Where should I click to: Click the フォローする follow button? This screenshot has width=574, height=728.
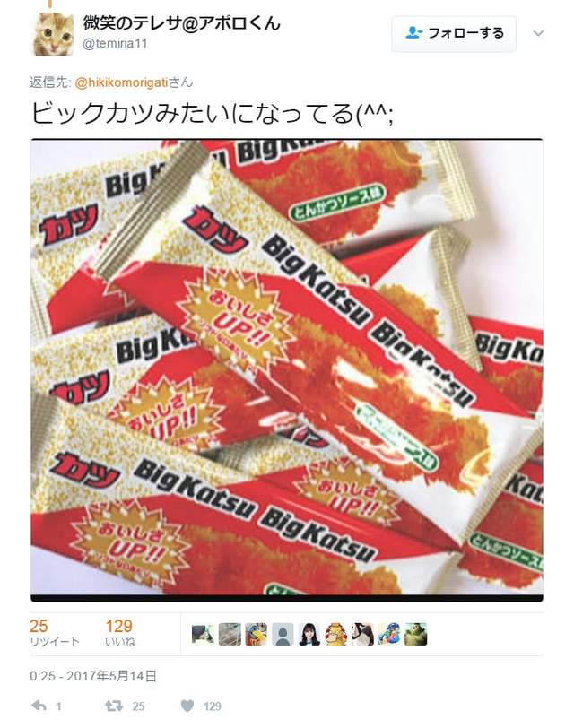[454, 33]
